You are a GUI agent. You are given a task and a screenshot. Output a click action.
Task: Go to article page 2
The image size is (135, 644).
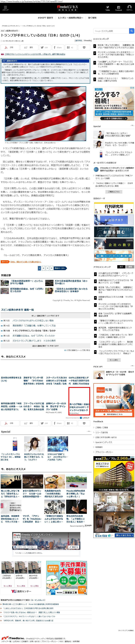43,268
